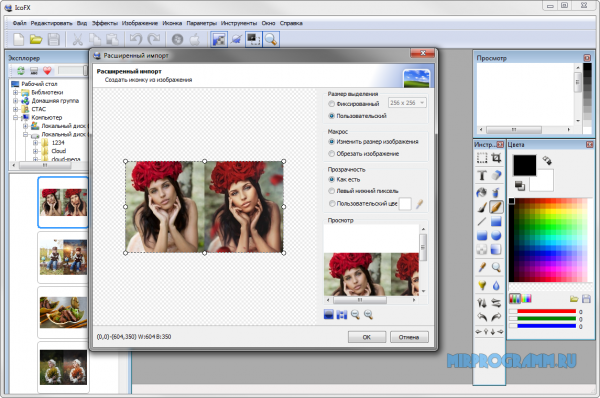Select the Zoom magnifier tool in tools panel
600x398 pixels.
(x=496, y=267)
